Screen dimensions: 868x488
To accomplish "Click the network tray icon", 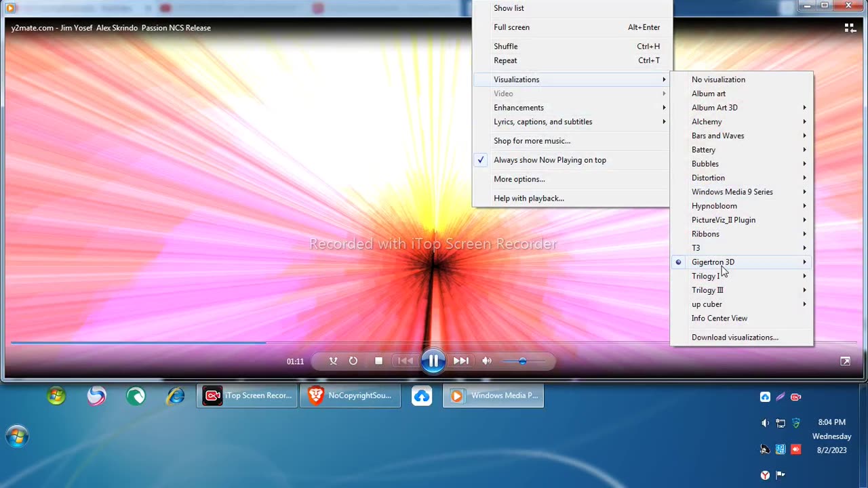I will click(x=781, y=423).
